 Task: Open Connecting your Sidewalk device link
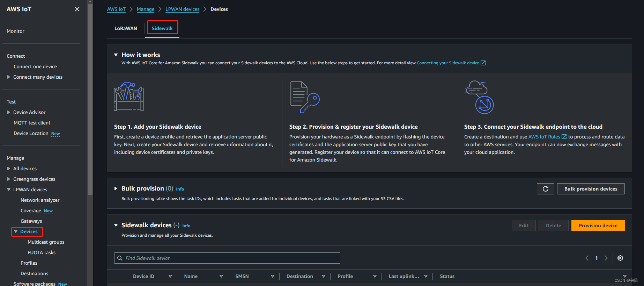pos(448,63)
